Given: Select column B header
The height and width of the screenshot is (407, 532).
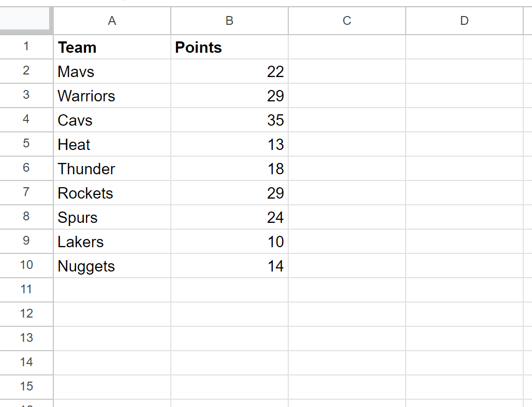Looking at the screenshot, I should (x=229, y=21).
